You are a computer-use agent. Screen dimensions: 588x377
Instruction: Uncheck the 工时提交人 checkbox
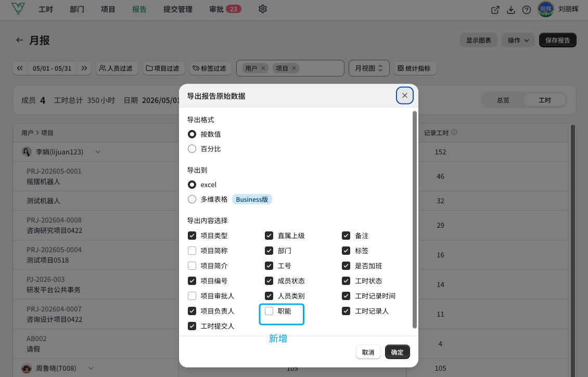coord(192,326)
